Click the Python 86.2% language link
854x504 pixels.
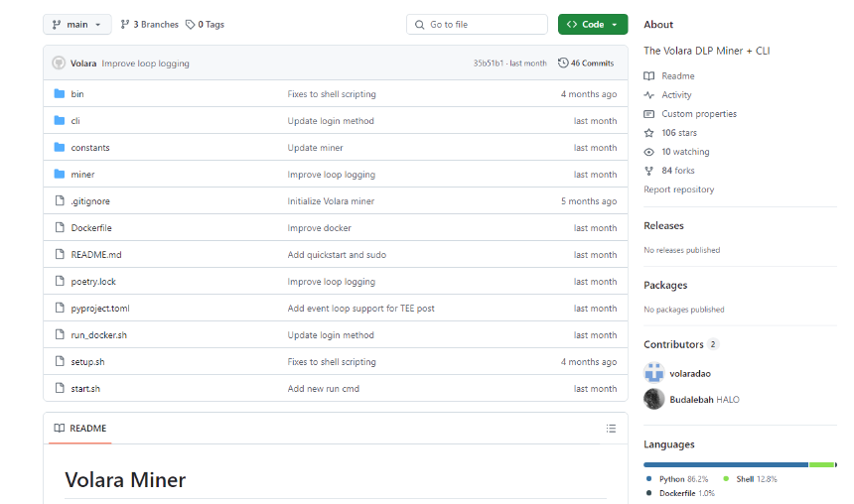pos(677,479)
